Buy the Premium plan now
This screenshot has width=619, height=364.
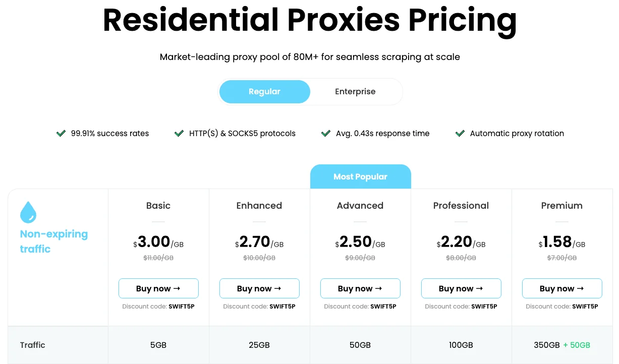pyautogui.click(x=562, y=288)
